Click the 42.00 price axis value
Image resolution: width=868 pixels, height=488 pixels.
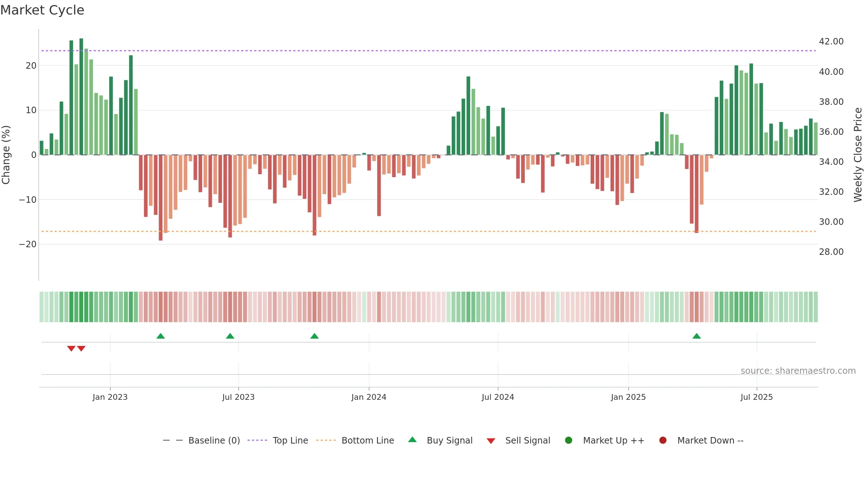coord(831,41)
